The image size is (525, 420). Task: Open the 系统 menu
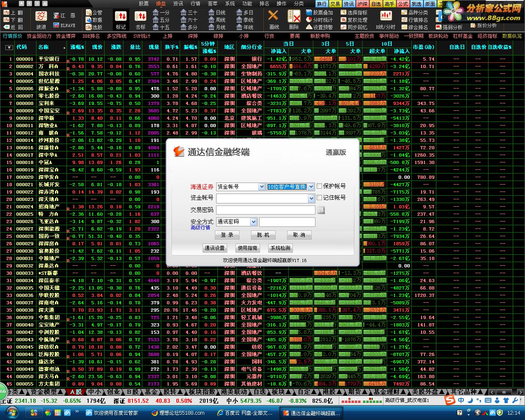pyautogui.click(x=230, y=3)
